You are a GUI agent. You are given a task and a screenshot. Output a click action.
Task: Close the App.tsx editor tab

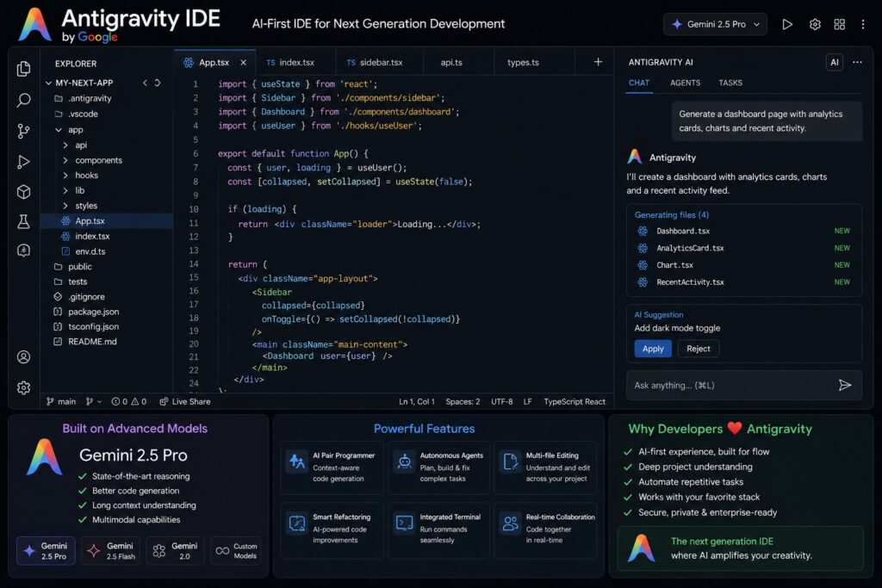coord(243,62)
